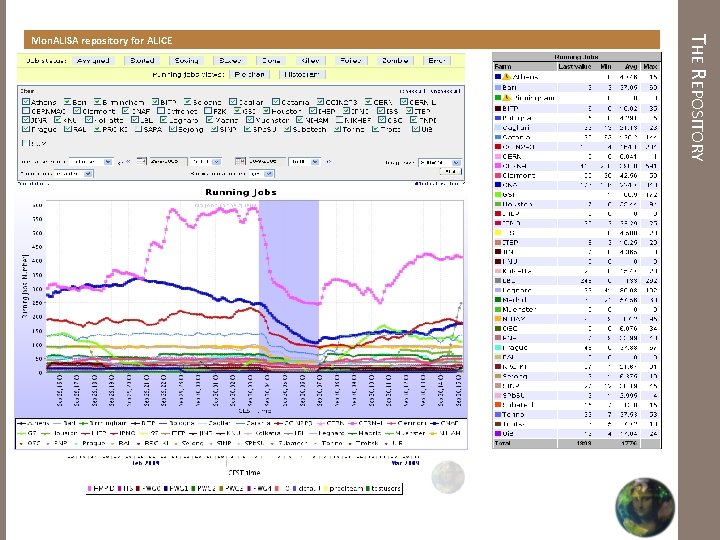
Task: Open the Histogram running jobs view
Action: pyautogui.click(x=302, y=74)
